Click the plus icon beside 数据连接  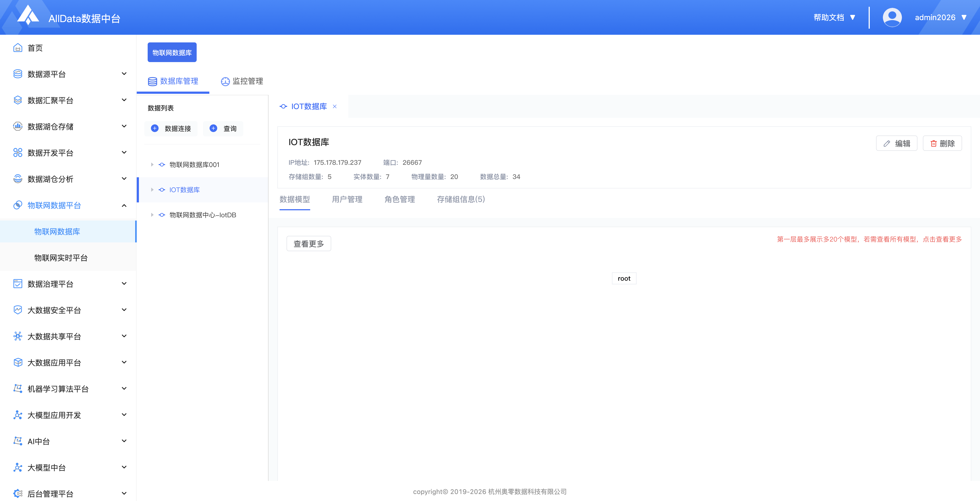(x=155, y=129)
